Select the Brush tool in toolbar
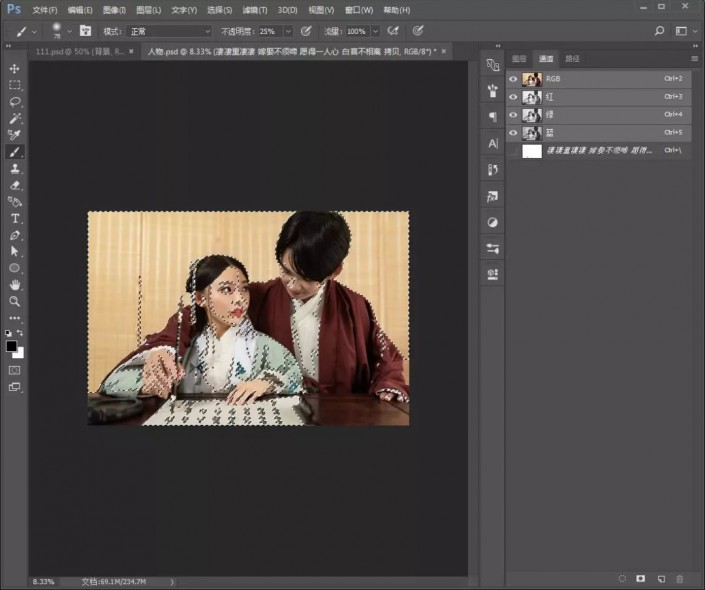Screen dimensions: 705x590 [14, 152]
